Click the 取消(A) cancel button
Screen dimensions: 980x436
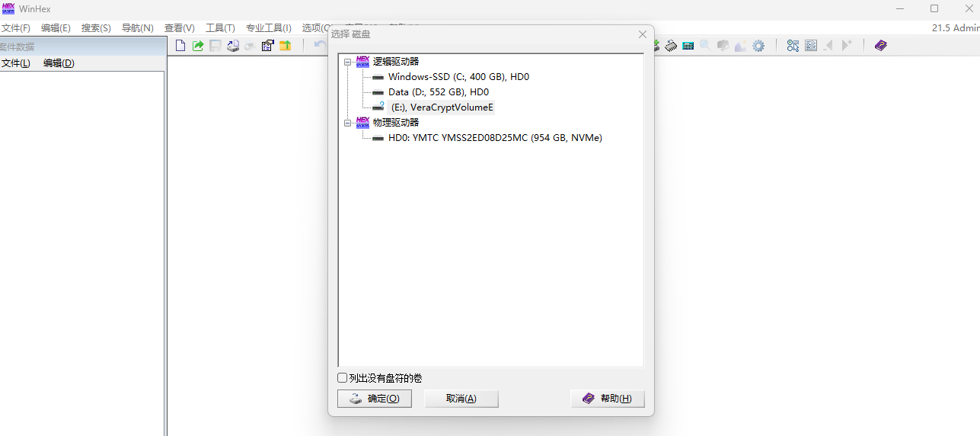tap(461, 399)
